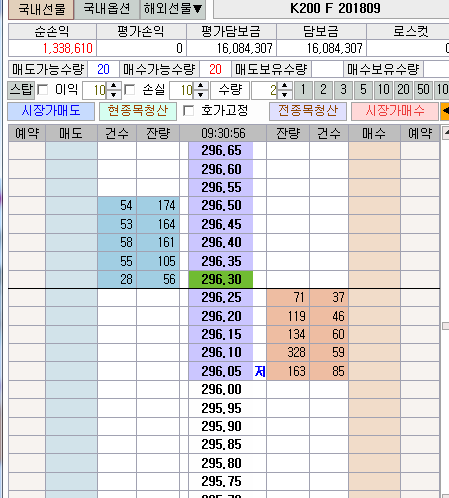Click the orange arrow button beside 시장가매수
This screenshot has height=498, width=449.
point(445,111)
